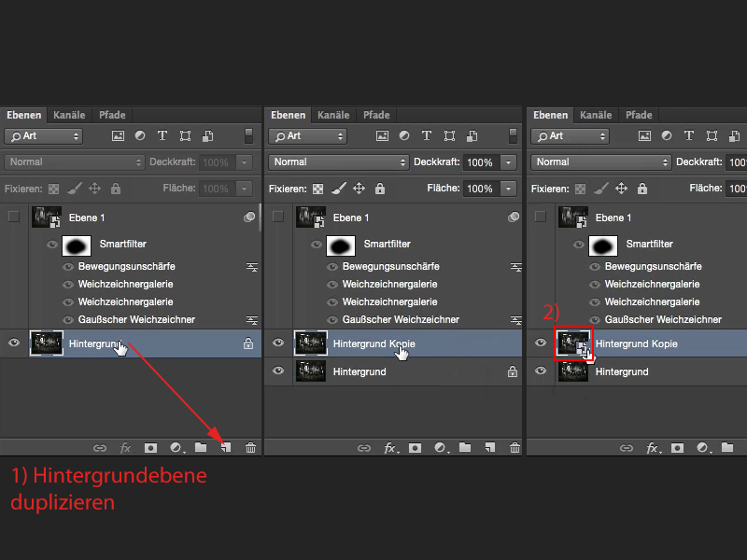Switch to Pfade tab in right panel
The image size is (747, 560).
[x=639, y=115]
